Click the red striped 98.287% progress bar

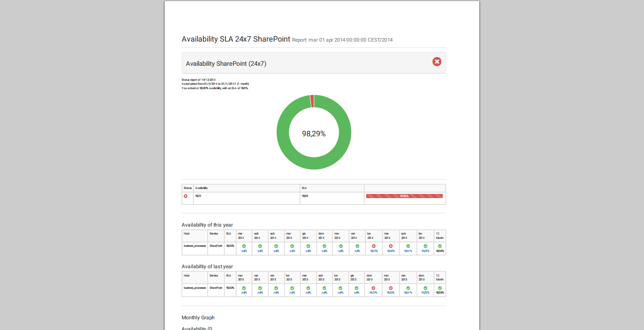(x=404, y=196)
